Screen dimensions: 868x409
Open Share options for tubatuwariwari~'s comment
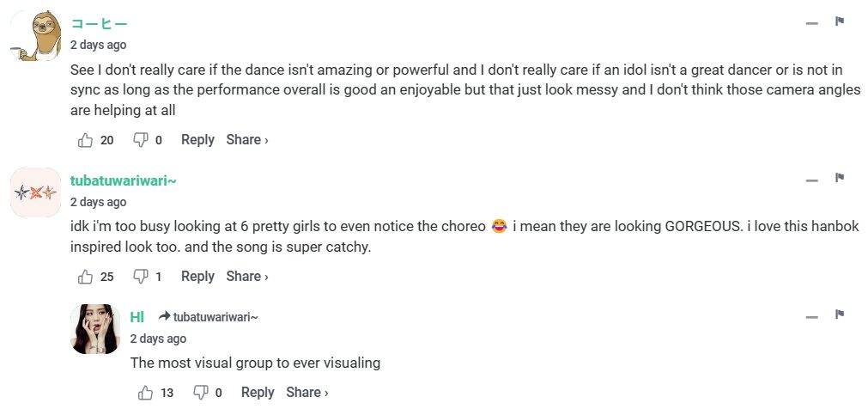coord(246,277)
